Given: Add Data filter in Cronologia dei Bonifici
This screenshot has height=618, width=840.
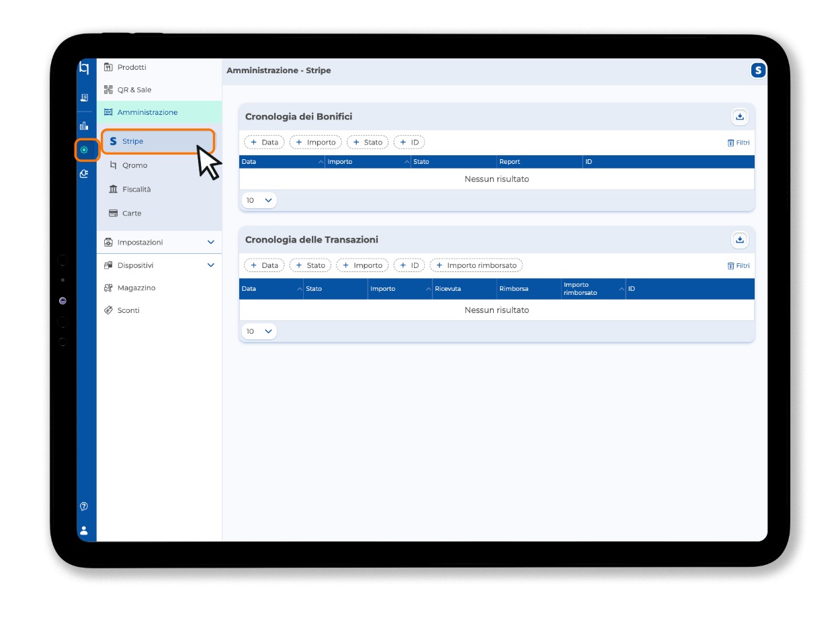Looking at the screenshot, I should coord(264,142).
